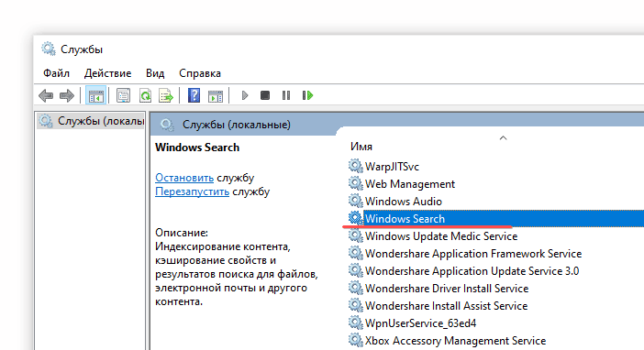The height and width of the screenshot is (350, 644).
Task: Click the gear icon of Windows Search row
Action: click(356, 218)
